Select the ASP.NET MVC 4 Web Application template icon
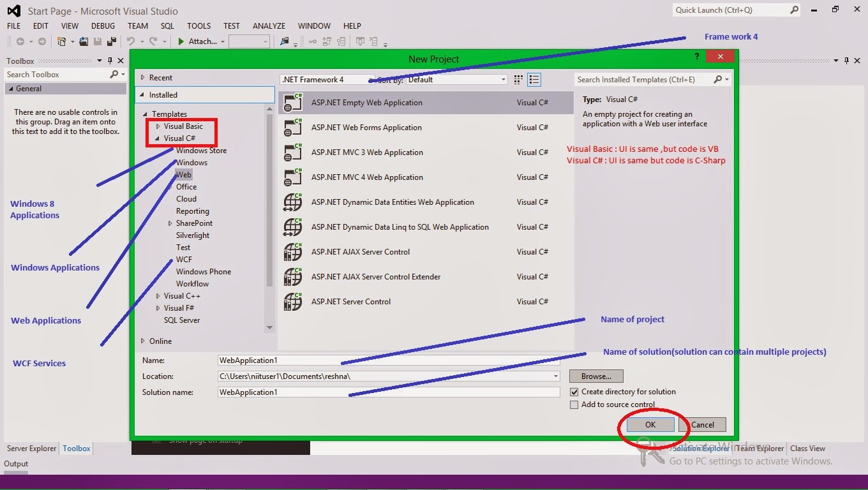This screenshot has width=868, height=490. click(292, 177)
